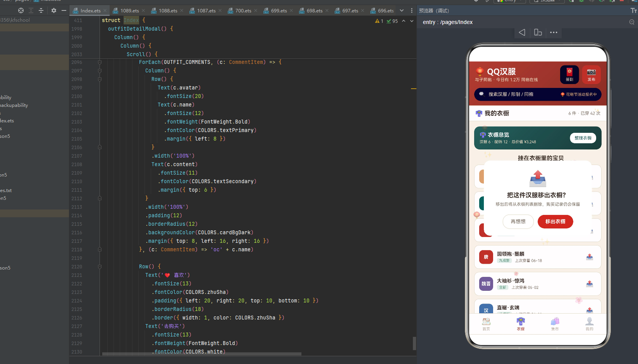Screen dimensions: 638x364
Task: Toggle the fold marker at line 2106
Action: click(100, 148)
